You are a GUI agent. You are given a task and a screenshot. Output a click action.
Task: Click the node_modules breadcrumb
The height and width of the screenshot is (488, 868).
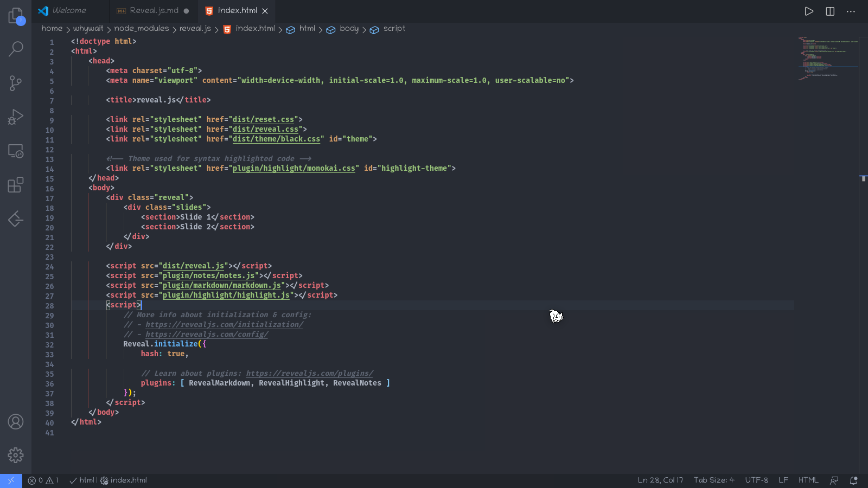[x=142, y=28]
